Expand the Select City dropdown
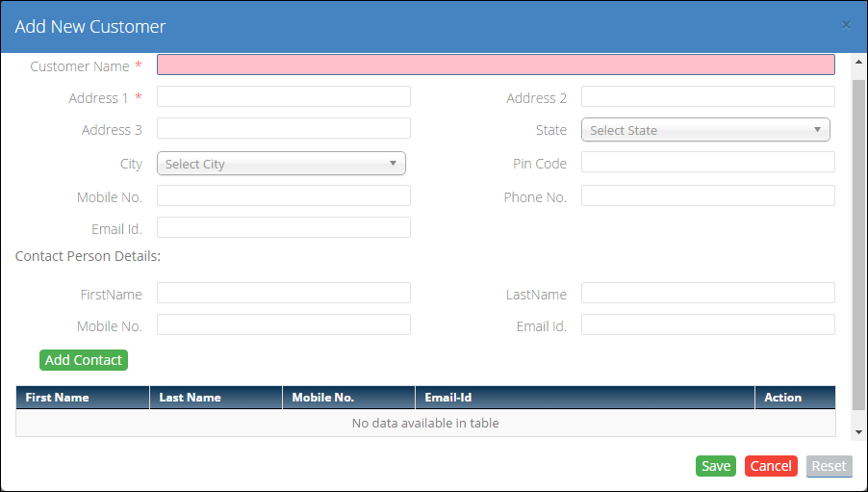 tap(281, 164)
